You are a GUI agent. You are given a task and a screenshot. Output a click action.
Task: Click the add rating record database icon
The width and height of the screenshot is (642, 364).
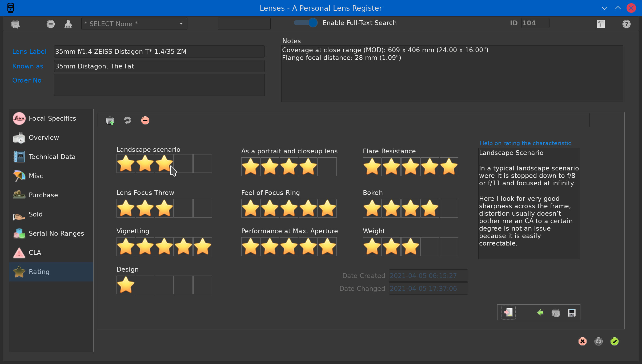pyautogui.click(x=110, y=120)
